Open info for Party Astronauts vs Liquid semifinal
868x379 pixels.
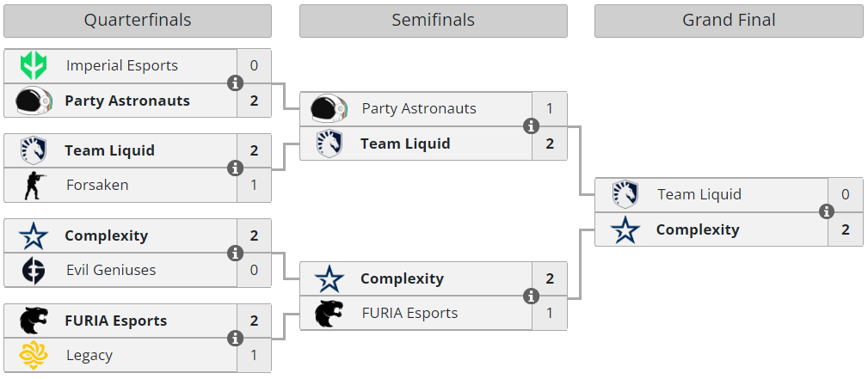531,126
